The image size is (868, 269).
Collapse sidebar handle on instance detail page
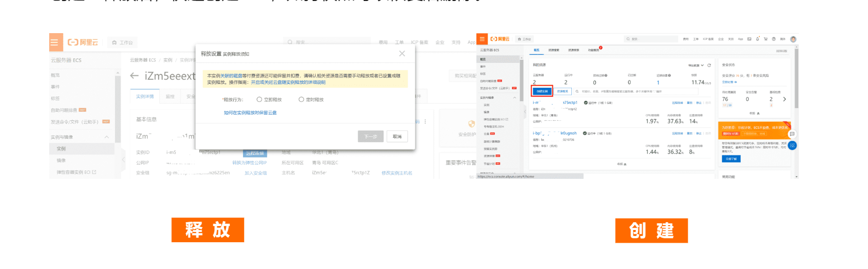click(123, 159)
